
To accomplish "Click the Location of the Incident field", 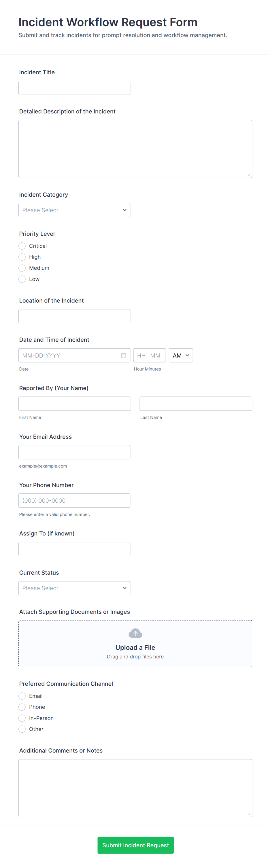I will [x=74, y=316].
